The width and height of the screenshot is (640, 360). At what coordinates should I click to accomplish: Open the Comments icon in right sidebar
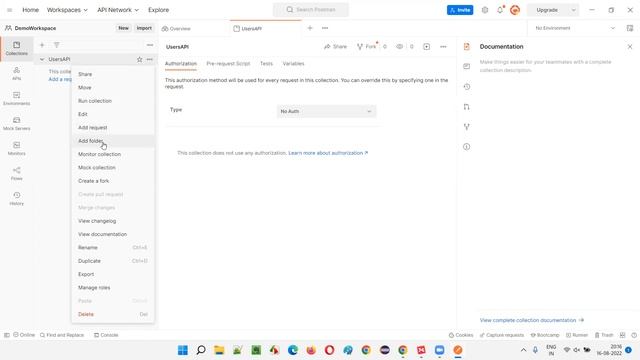pos(467,66)
